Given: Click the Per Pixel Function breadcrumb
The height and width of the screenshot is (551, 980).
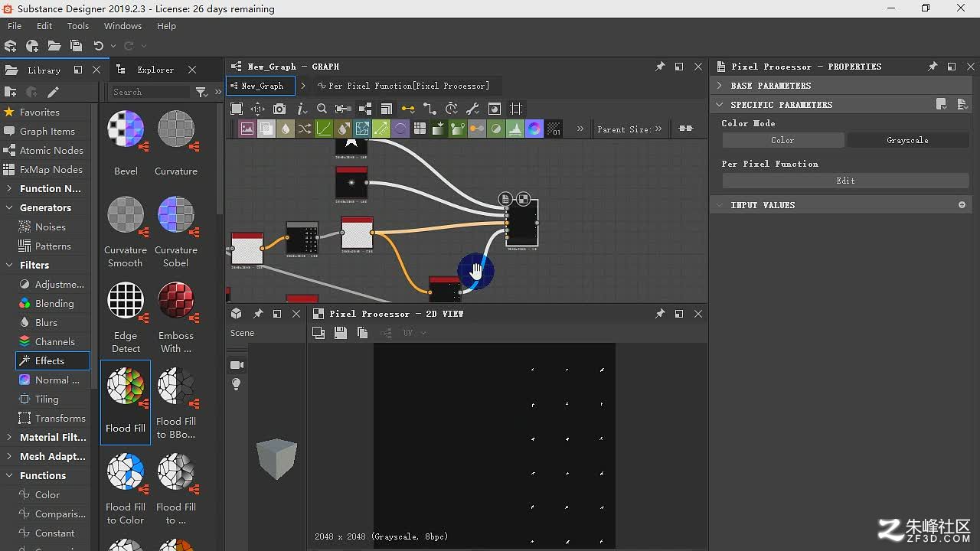Looking at the screenshot, I should tap(403, 86).
